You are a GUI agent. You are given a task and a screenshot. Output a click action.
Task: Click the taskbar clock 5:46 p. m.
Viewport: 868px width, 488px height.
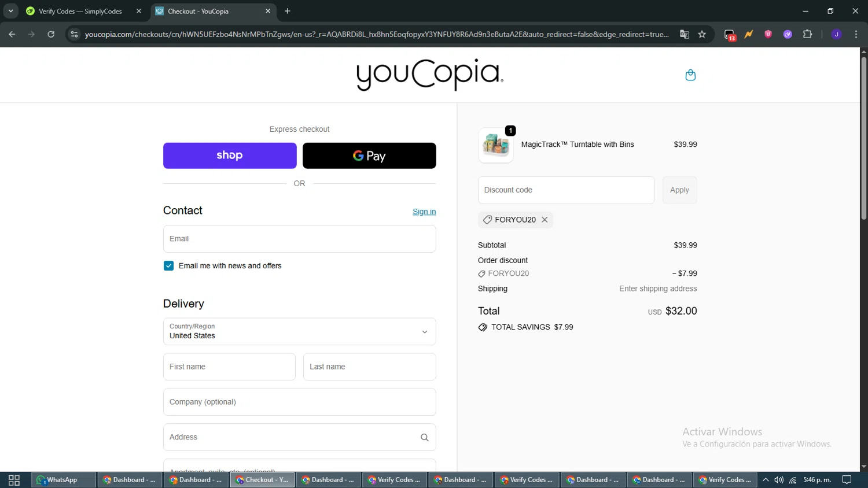coord(817,480)
